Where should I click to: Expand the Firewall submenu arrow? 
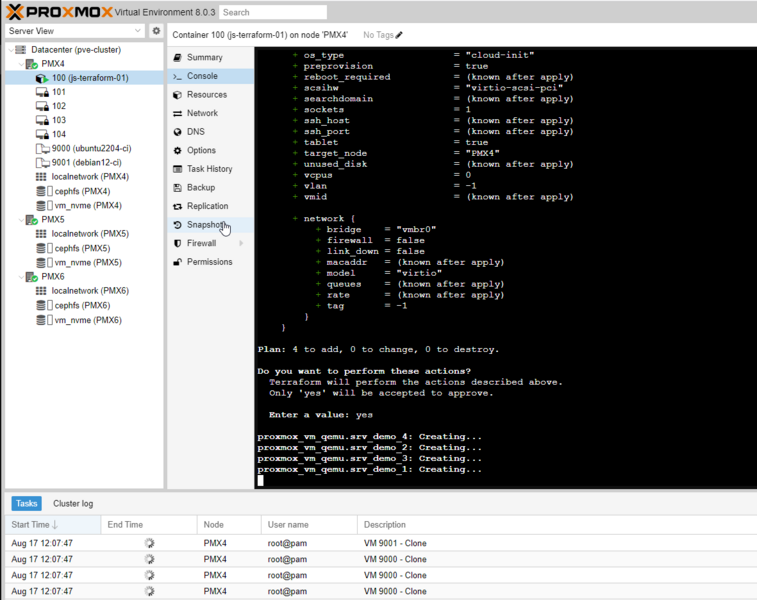(x=241, y=243)
